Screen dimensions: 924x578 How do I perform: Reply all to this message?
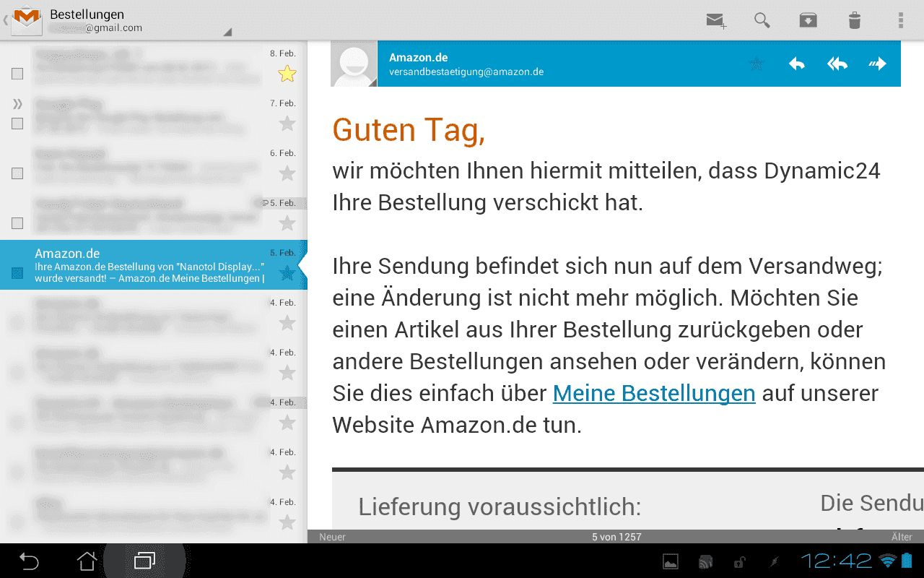tap(837, 64)
